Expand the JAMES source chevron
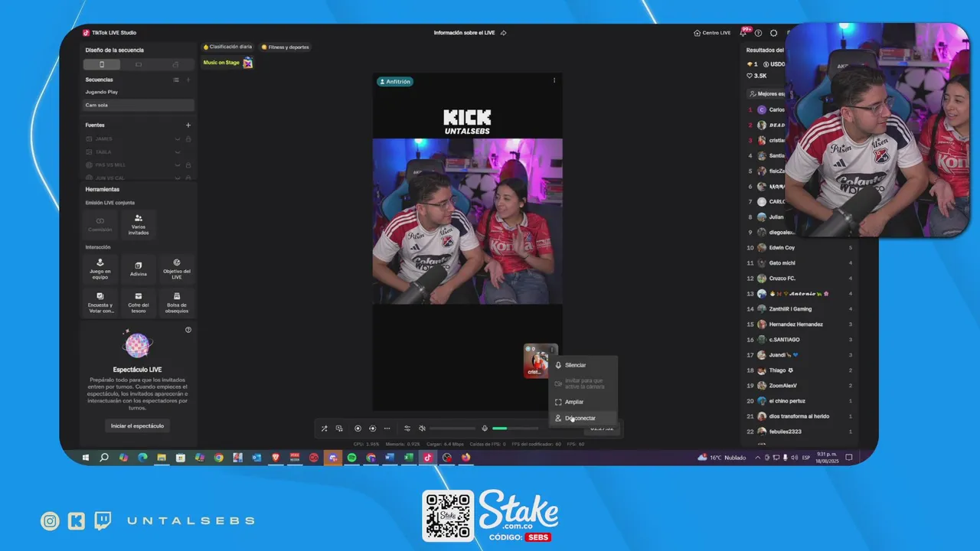Image resolution: width=980 pixels, height=551 pixels. (178, 139)
